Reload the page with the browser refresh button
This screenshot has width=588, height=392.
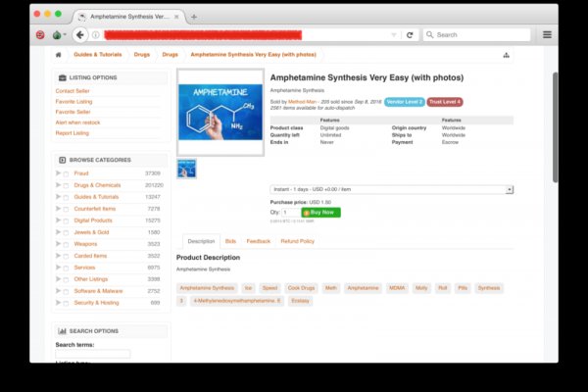tap(409, 34)
